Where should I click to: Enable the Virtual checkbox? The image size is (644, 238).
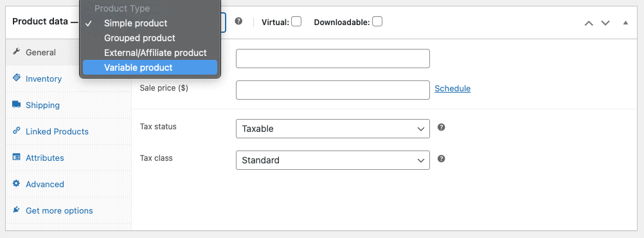point(296,21)
